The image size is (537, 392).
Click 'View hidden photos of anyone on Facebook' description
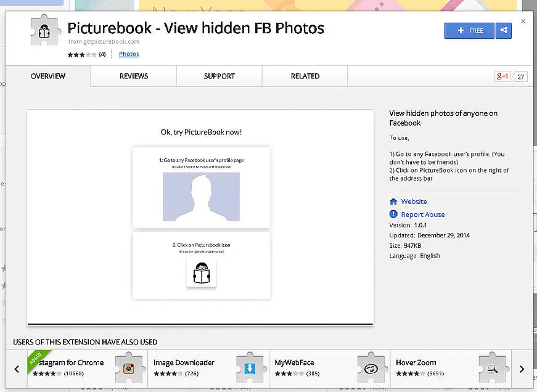click(x=443, y=118)
